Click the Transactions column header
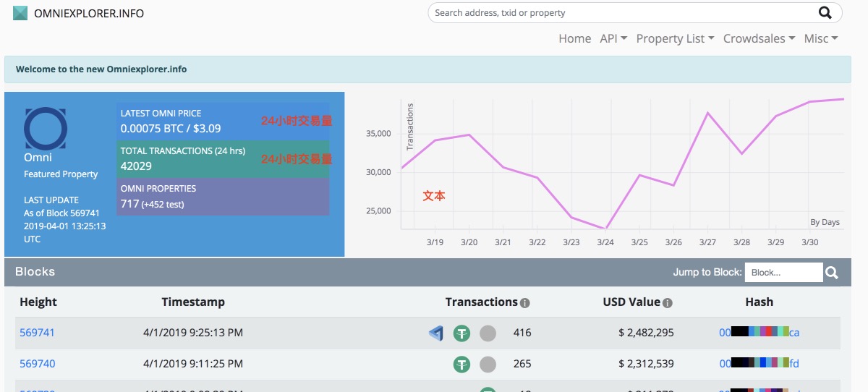This screenshot has width=868, height=392. pos(482,302)
